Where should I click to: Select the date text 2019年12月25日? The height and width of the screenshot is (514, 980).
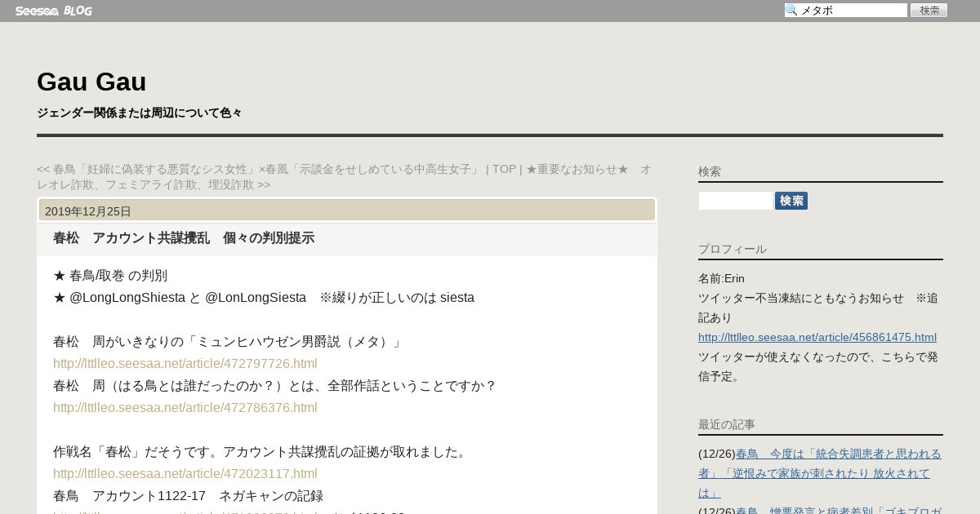(88, 211)
